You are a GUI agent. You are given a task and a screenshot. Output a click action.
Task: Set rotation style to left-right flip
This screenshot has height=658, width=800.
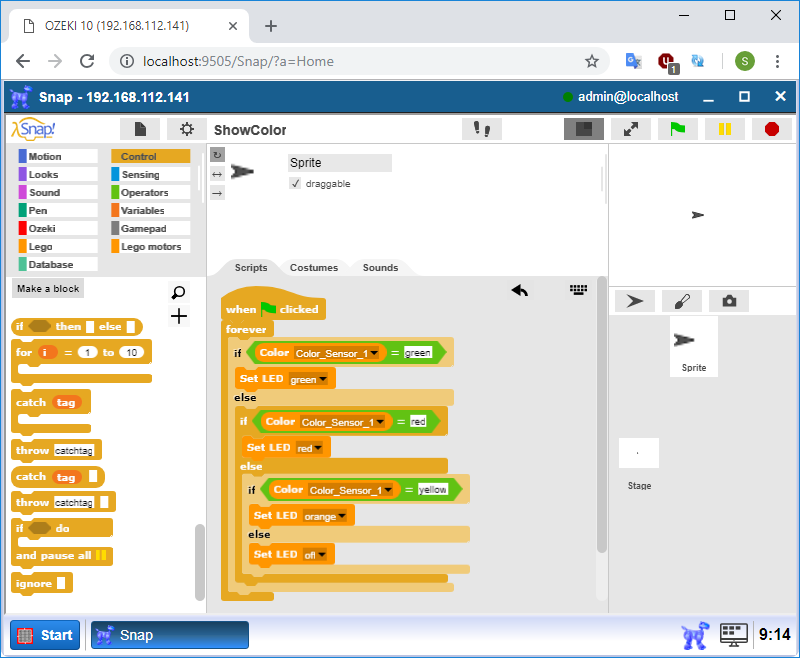(x=217, y=174)
